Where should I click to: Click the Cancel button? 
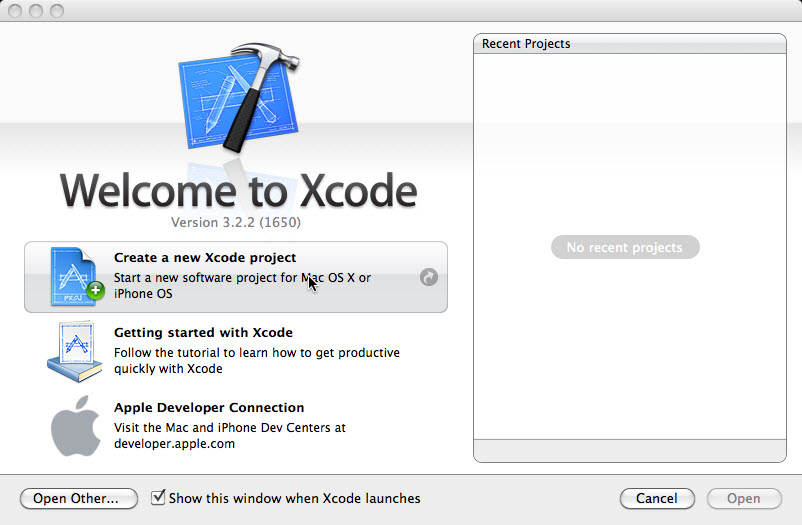point(657,498)
